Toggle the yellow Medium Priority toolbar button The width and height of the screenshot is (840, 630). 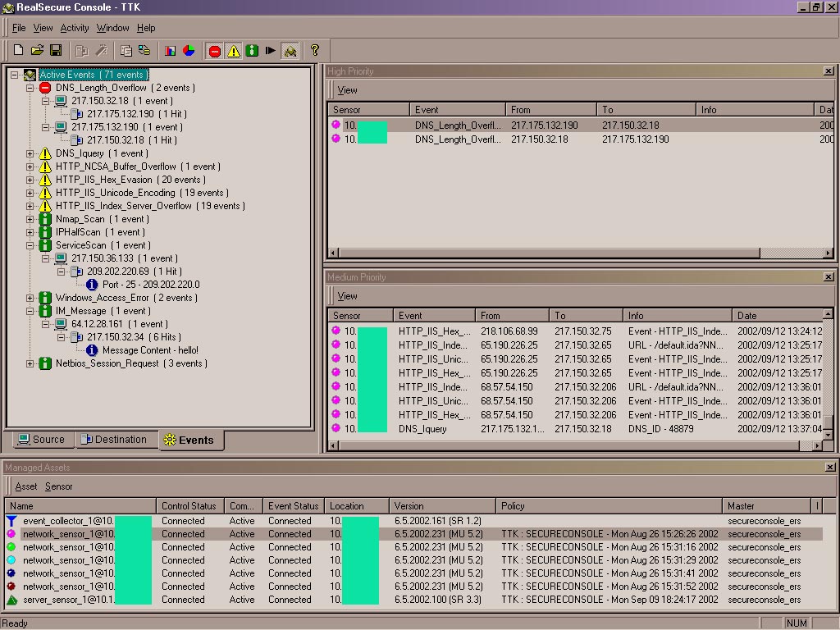click(x=234, y=51)
